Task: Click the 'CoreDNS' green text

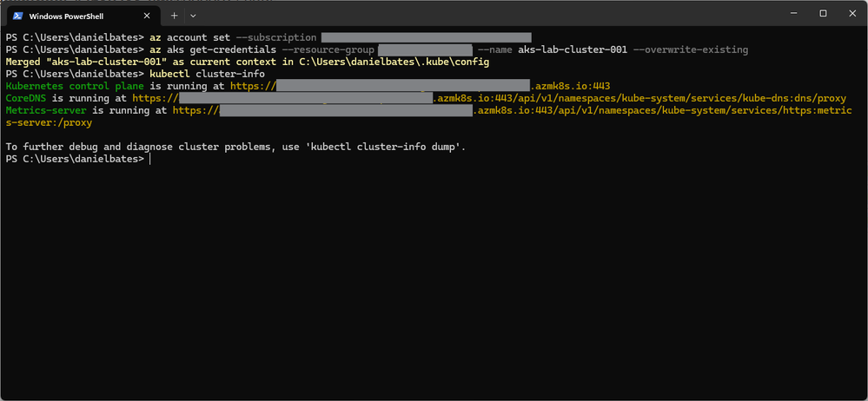Action: (25, 98)
